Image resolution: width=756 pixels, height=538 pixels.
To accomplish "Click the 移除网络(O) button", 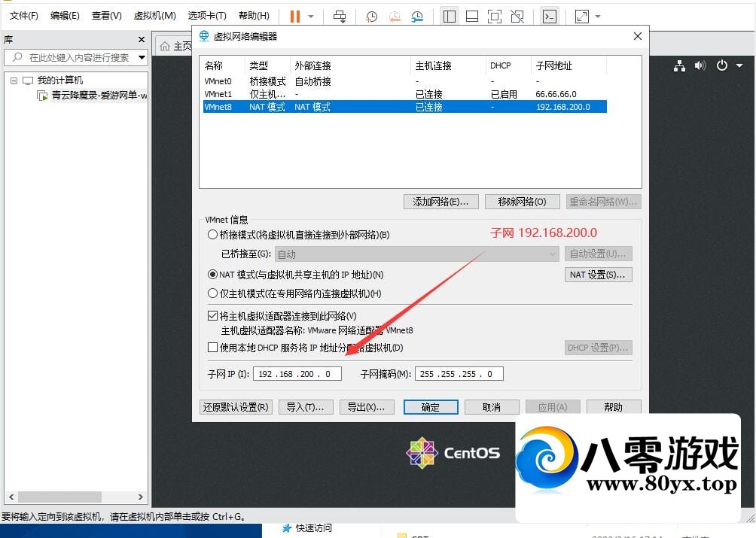I will coord(522,202).
